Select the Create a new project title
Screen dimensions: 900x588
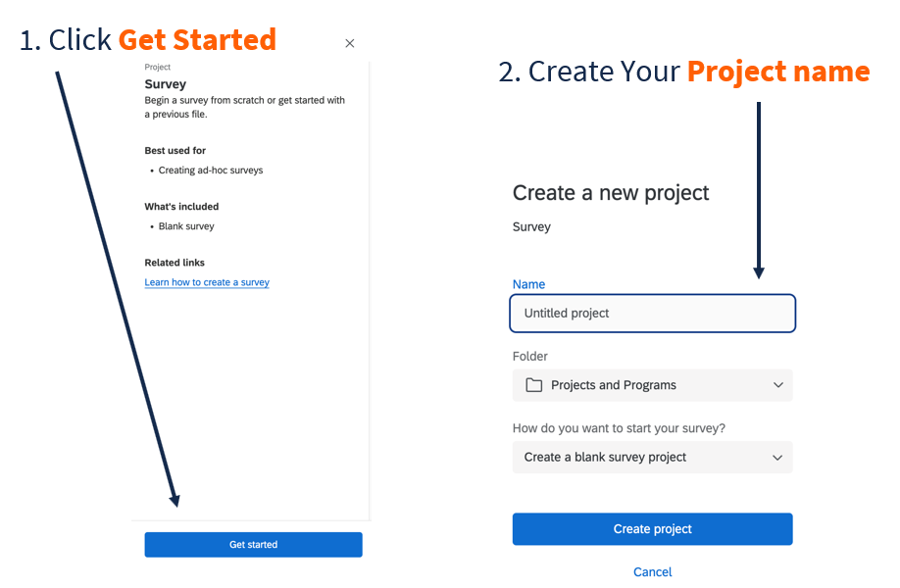(x=610, y=193)
